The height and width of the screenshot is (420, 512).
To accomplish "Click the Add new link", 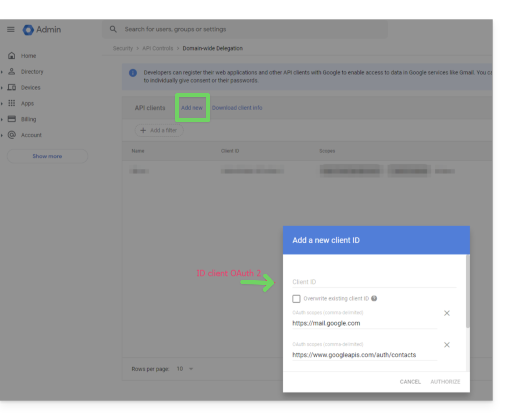I will 192,108.
